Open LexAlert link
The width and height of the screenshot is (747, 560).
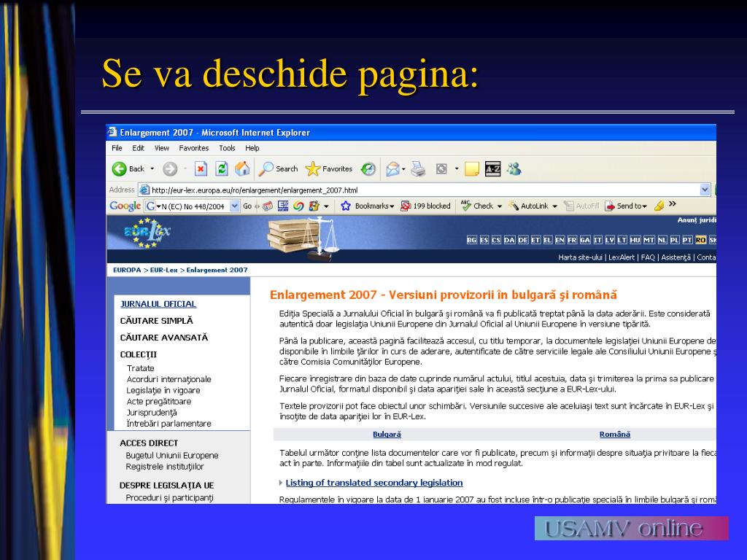pos(622,257)
